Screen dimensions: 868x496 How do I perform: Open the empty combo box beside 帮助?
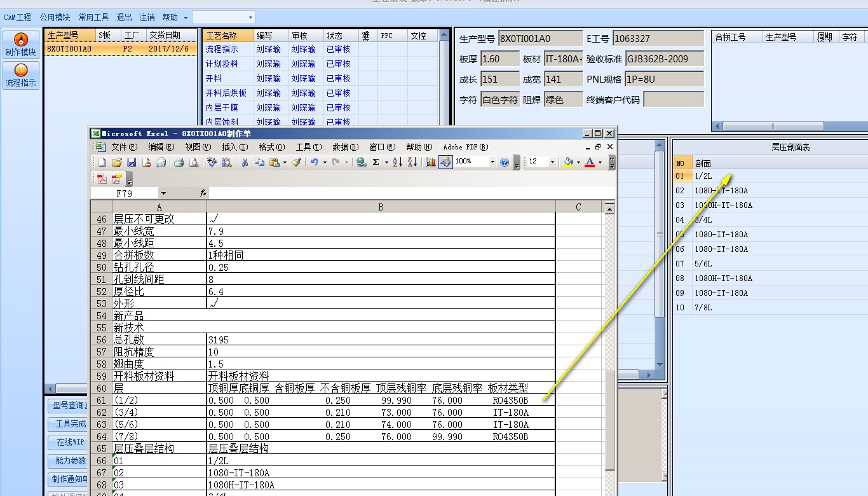224,17
